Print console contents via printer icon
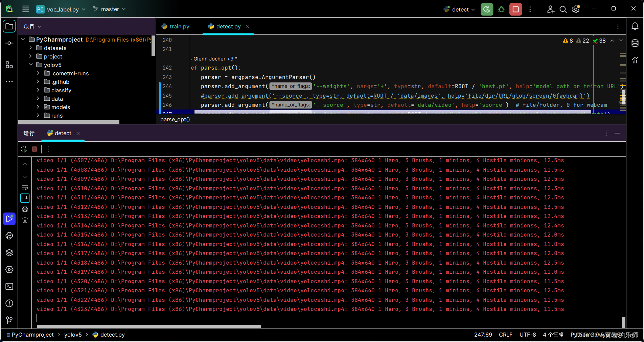Viewport: 644px width, 342px height. point(25,209)
